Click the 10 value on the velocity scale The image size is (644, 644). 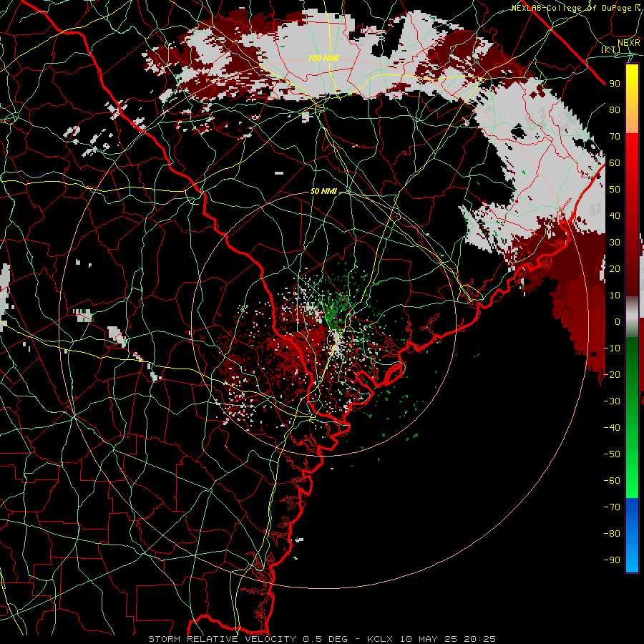(x=615, y=296)
